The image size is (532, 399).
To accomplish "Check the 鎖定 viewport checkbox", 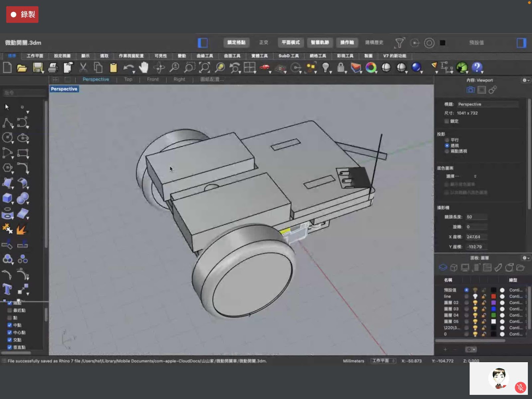I will click(x=447, y=121).
